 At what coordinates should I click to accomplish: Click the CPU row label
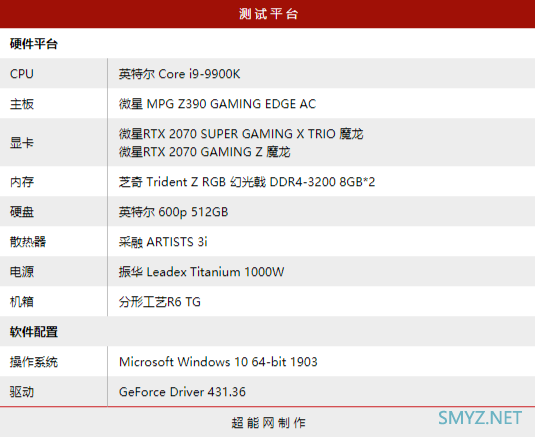click(x=21, y=74)
